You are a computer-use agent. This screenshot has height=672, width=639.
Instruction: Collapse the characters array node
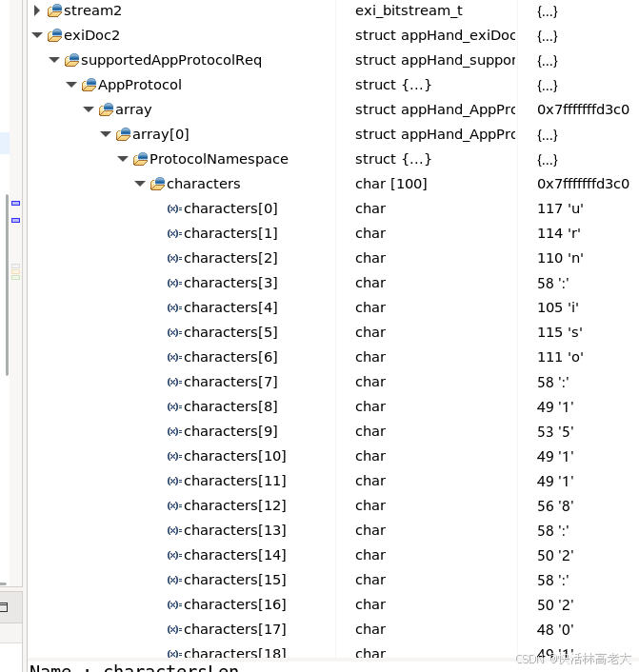click(x=140, y=184)
